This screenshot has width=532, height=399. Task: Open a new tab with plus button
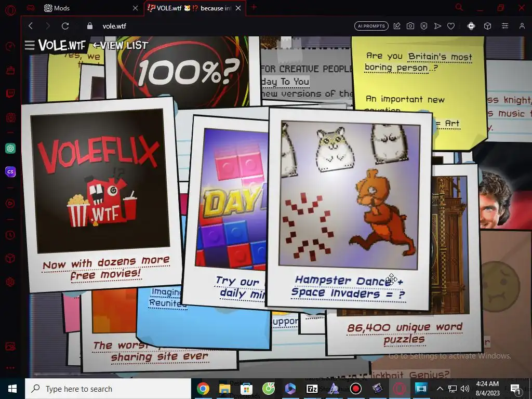[254, 7]
